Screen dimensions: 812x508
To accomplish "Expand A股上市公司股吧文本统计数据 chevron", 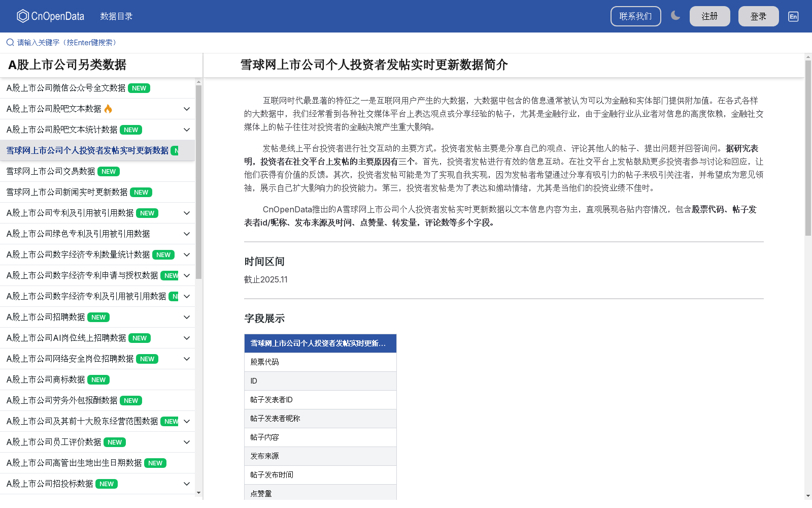I will [x=187, y=130].
